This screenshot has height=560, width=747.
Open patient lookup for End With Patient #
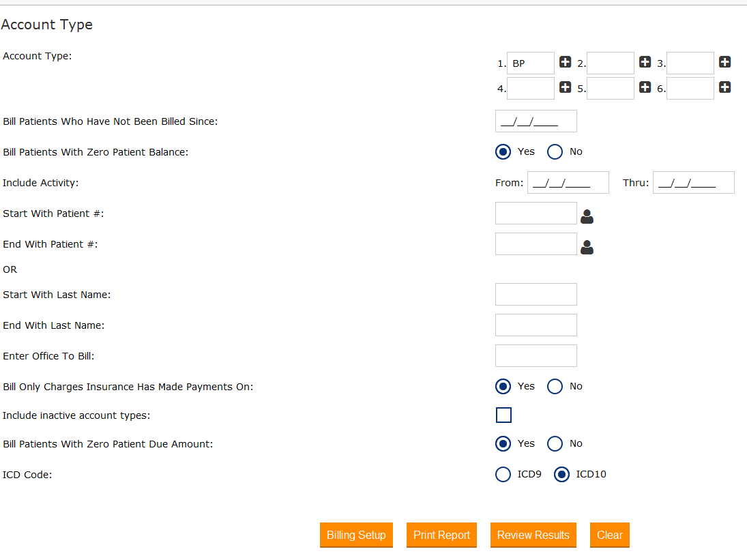(x=587, y=247)
